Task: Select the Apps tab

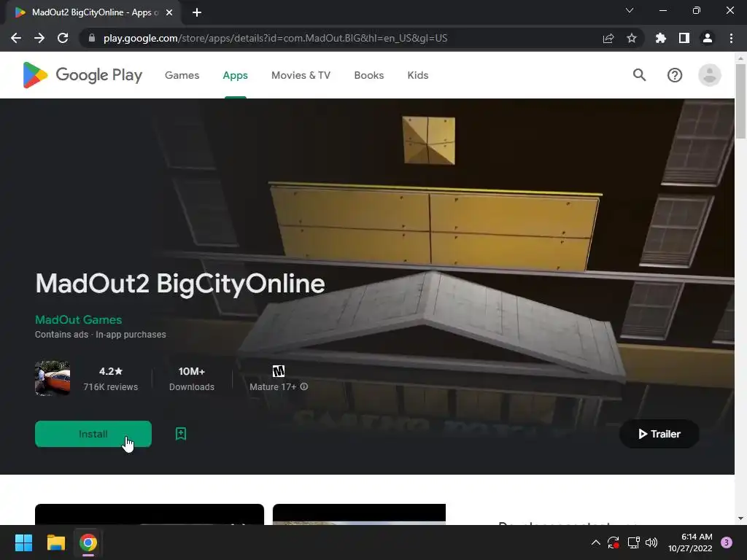Action: (236, 75)
